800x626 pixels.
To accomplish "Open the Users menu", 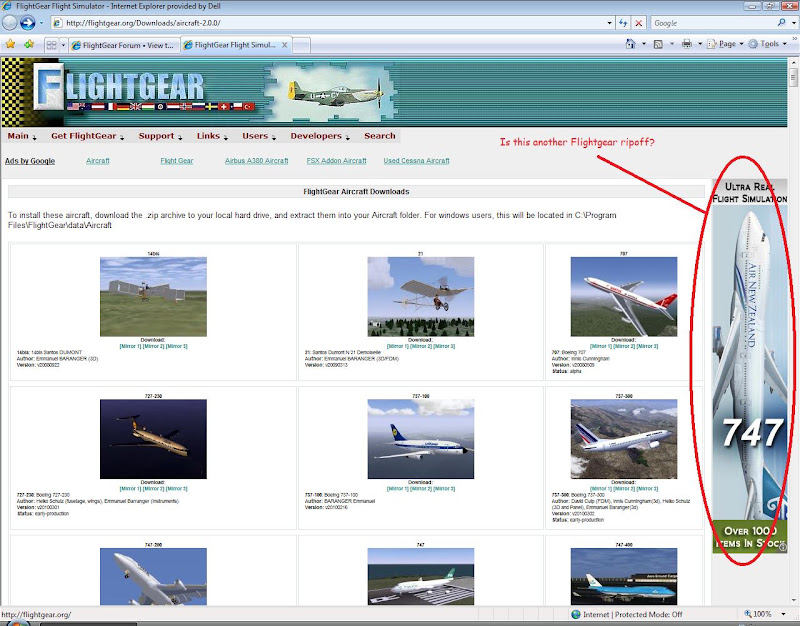I will 259,136.
